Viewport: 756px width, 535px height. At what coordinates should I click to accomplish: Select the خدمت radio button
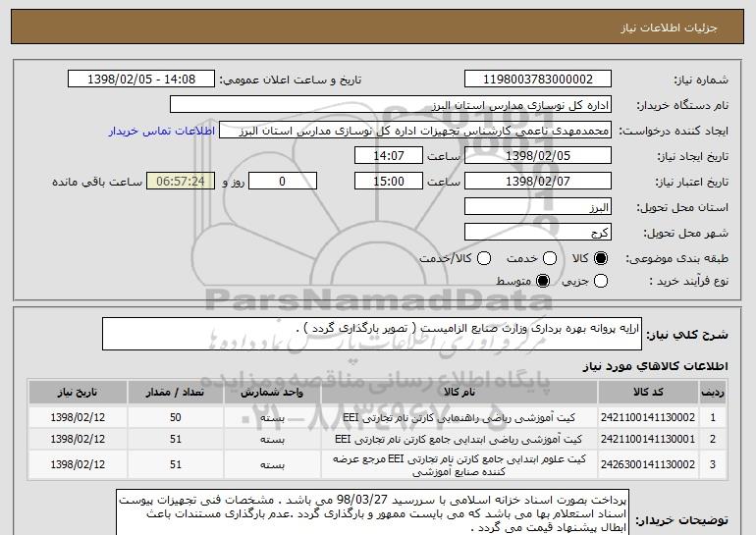550,258
